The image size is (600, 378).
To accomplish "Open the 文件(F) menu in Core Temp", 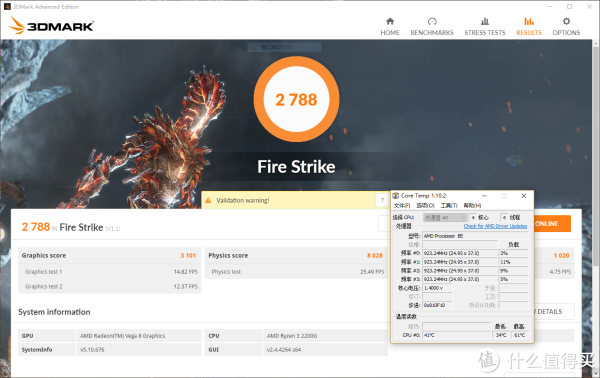I will (402, 205).
